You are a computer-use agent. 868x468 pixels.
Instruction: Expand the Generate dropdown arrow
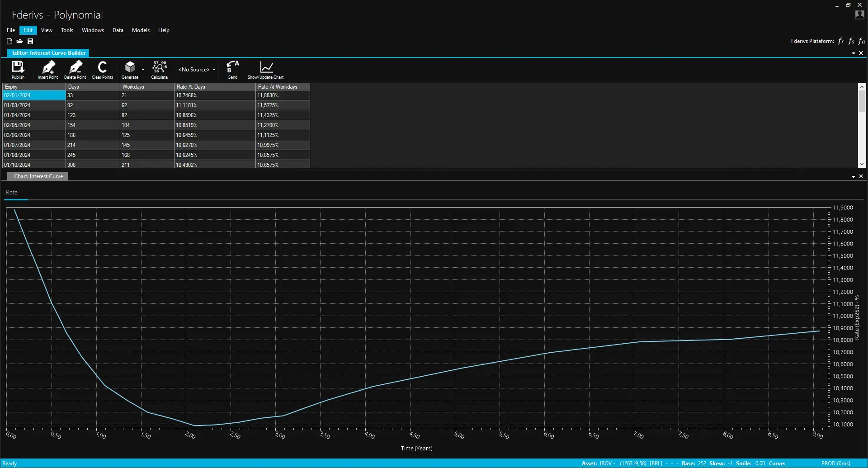(143, 70)
